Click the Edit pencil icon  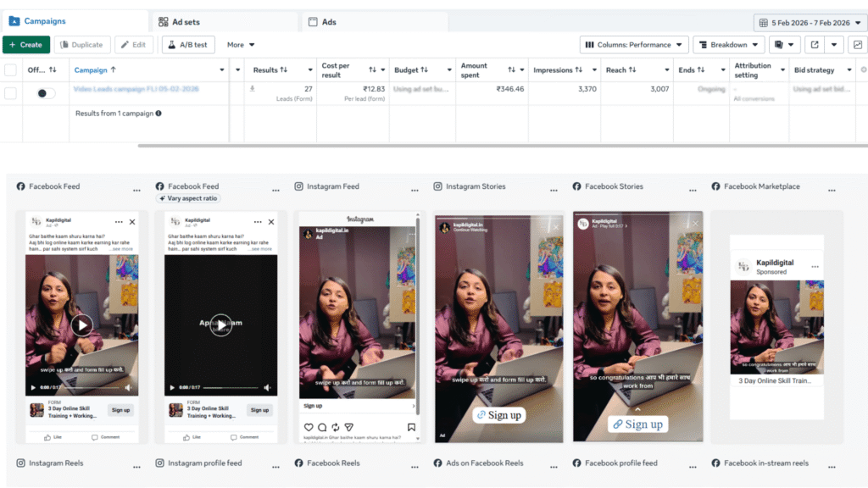coord(124,44)
